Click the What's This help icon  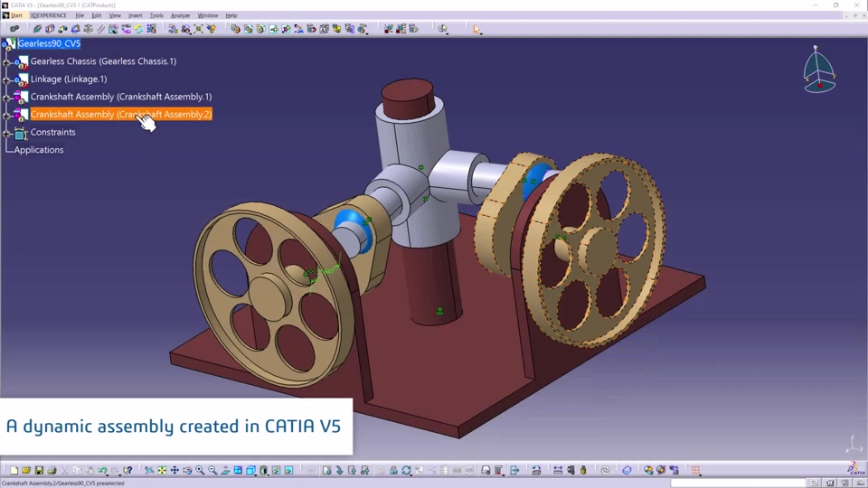pyautogui.click(x=127, y=470)
